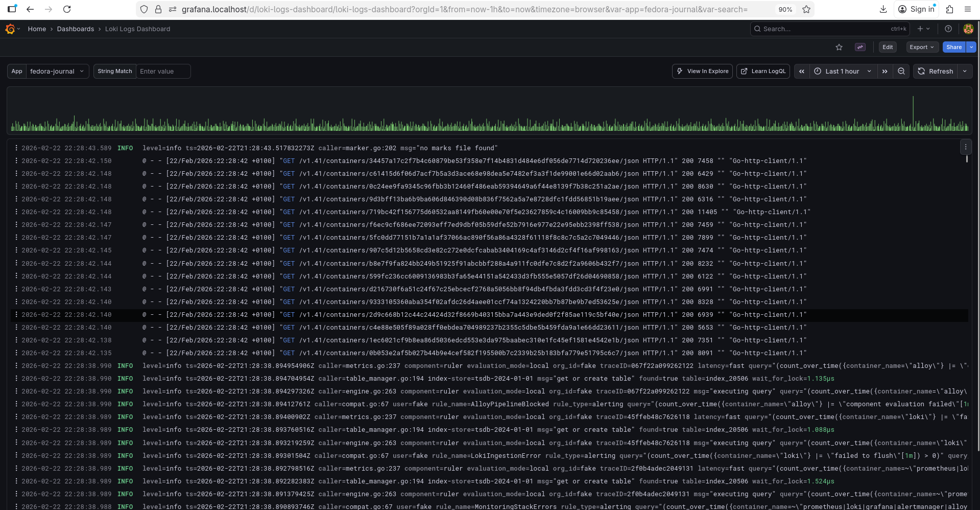Image resolution: width=980 pixels, height=510 pixels.
Task: Mark the dashboard as favorite with the star icon
Action: [839, 47]
